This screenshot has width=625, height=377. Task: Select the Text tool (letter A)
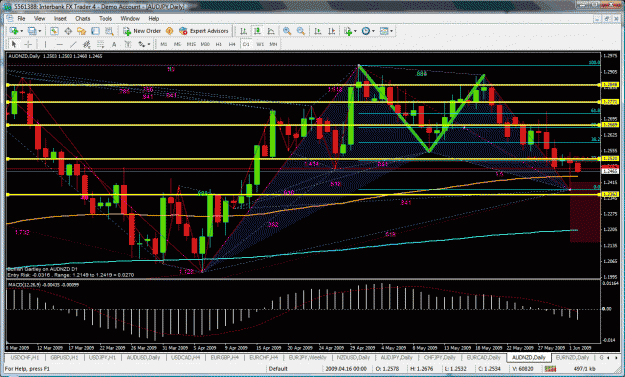coord(114,44)
